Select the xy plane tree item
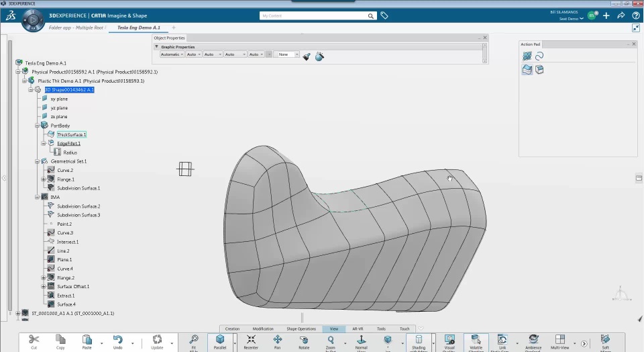This screenshot has width=644, height=352. click(59, 99)
